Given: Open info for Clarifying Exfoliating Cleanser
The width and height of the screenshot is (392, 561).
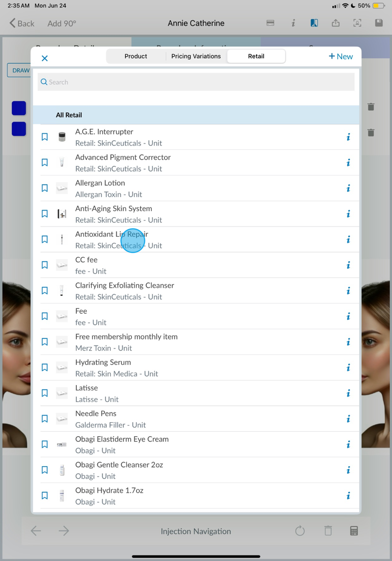Looking at the screenshot, I should tap(348, 291).
